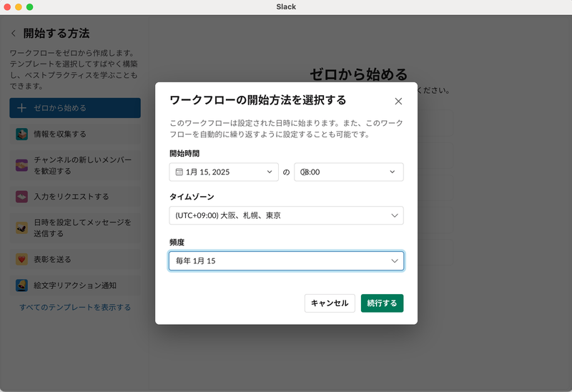This screenshot has height=392, width=572.
Task: Click the ワークフローの開始方法を選択する heading
Action: pos(258,100)
